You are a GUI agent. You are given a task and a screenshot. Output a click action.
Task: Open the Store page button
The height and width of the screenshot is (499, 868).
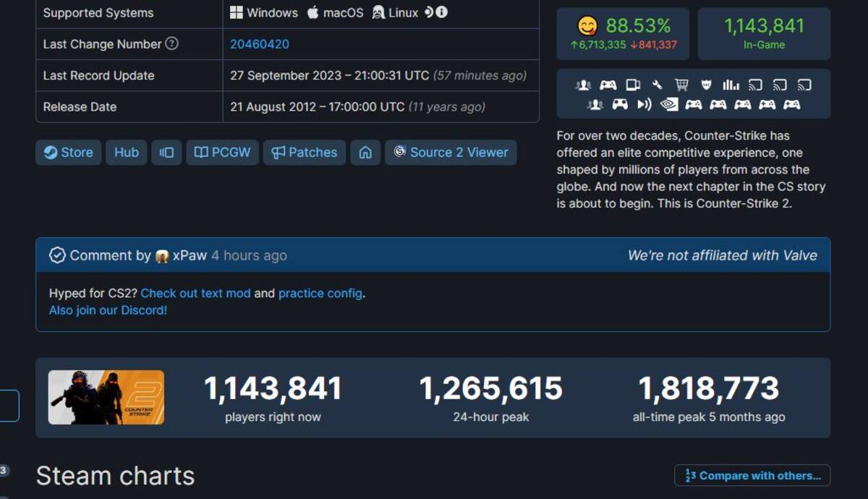69,153
